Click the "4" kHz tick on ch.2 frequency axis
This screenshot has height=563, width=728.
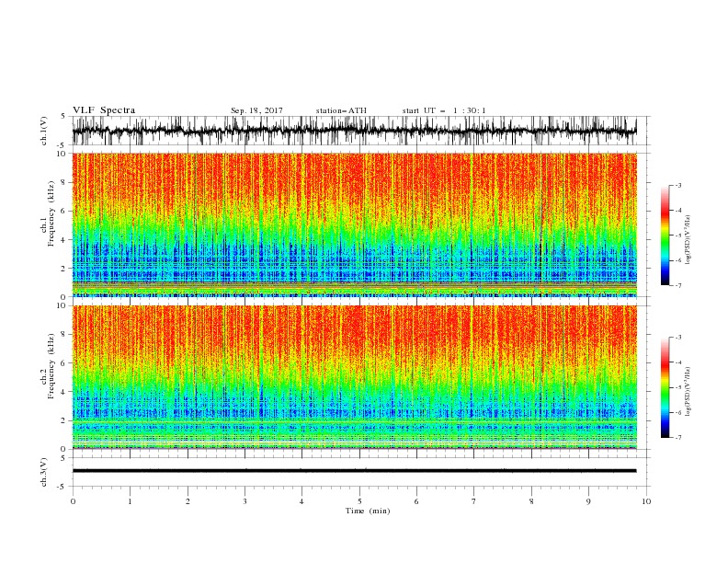coord(63,392)
